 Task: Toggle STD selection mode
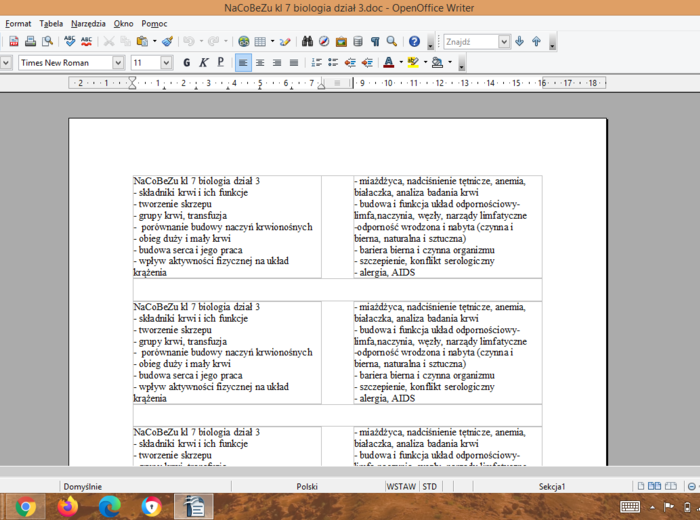pyautogui.click(x=430, y=487)
